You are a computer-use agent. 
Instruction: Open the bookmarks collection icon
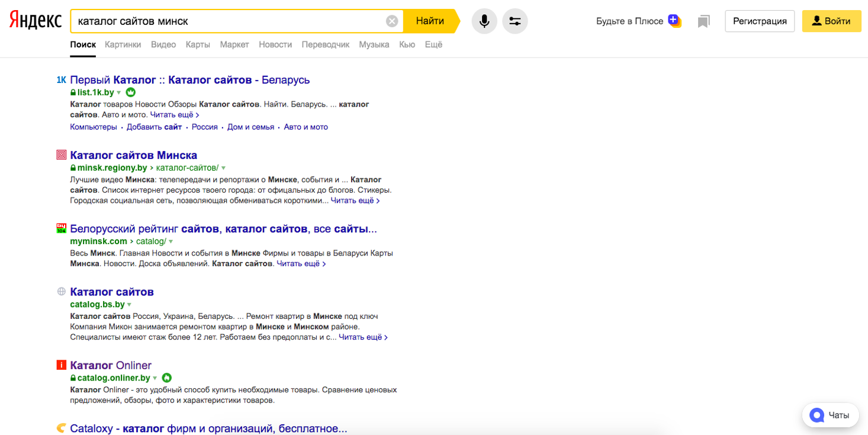(703, 22)
